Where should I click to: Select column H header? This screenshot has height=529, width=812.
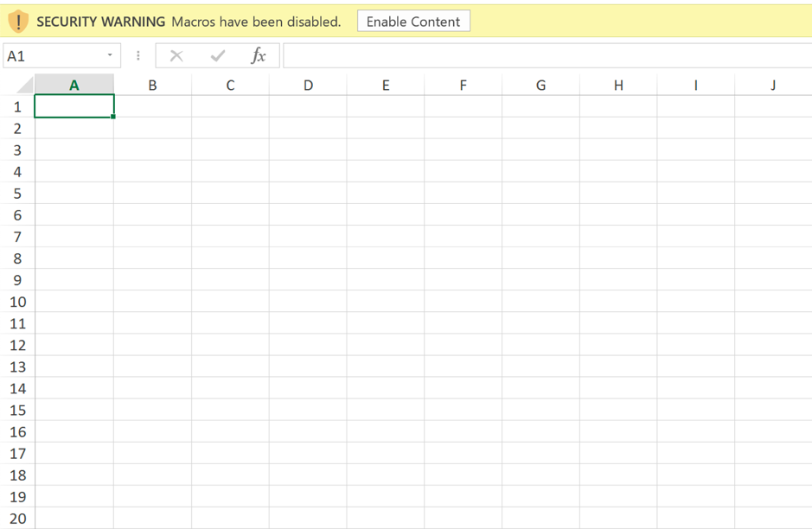(618, 85)
